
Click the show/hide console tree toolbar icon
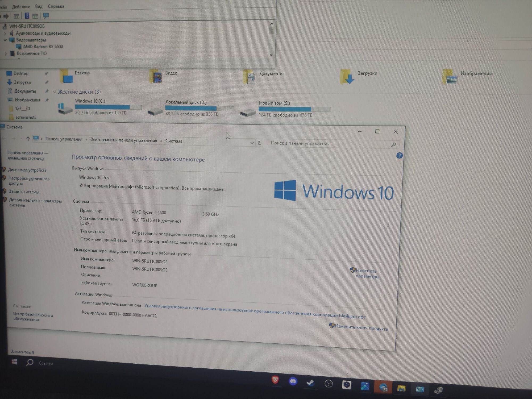16,16
